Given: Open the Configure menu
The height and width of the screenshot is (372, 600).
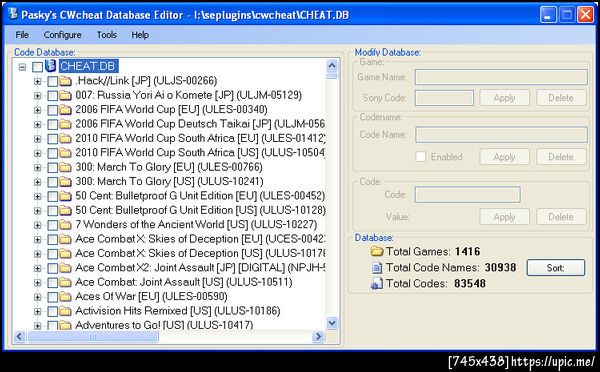Looking at the screenshot, I should [x=62, y=35].
